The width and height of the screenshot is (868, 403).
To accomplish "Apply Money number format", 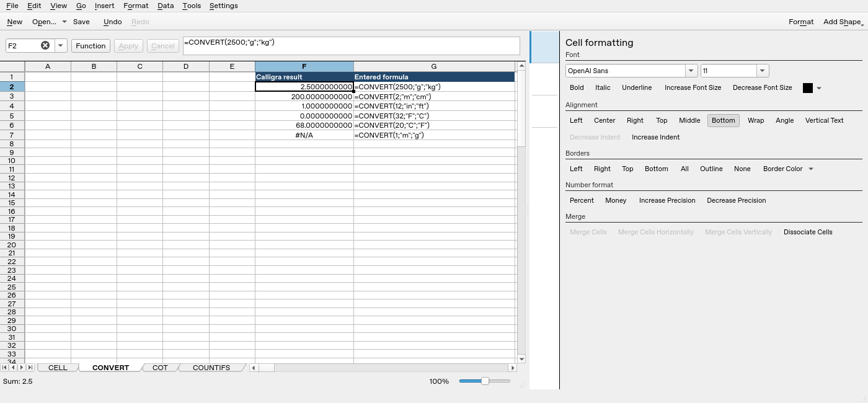I will tap(616, 200).
